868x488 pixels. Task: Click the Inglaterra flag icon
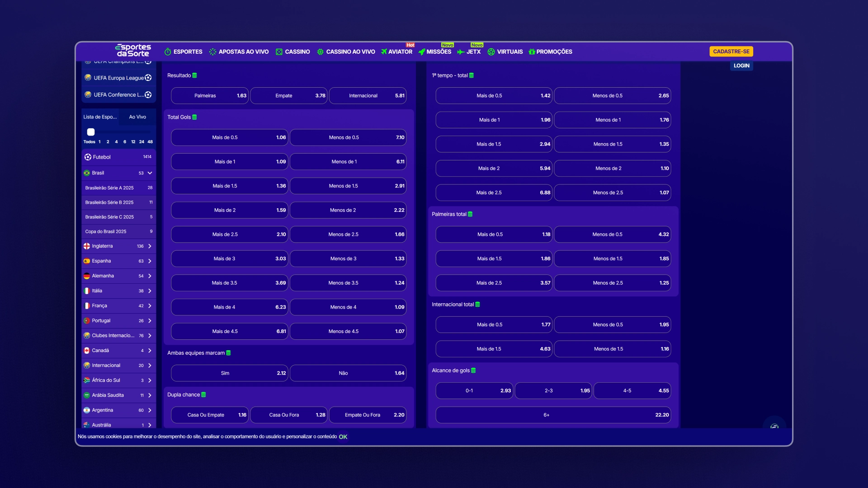coord(87,246)
